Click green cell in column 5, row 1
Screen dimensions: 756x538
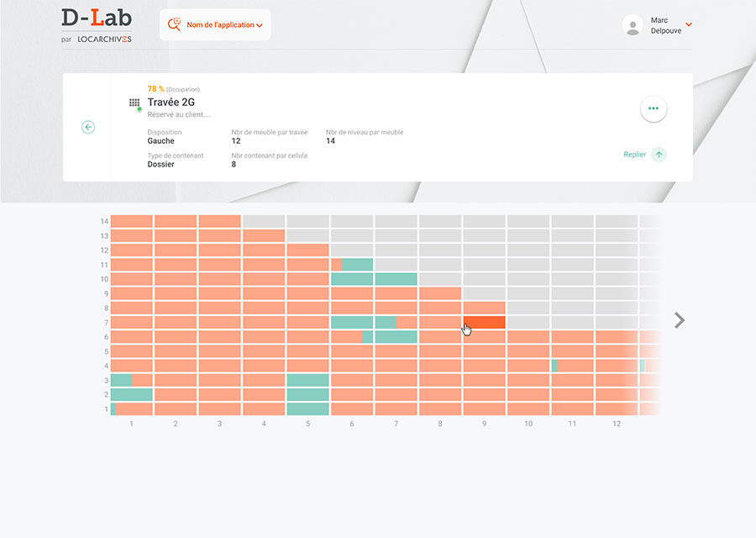[x=307, y=409]
